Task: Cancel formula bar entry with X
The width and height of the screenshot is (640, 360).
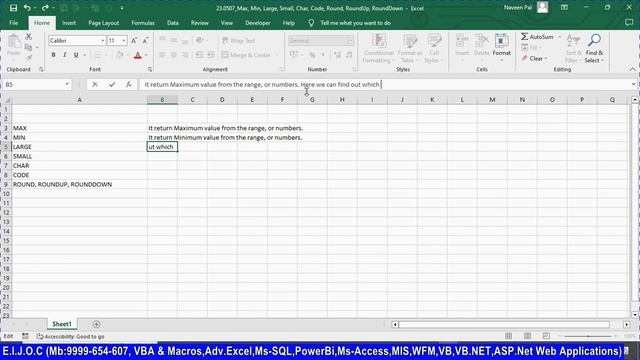Action: click(x=95, y=84)
